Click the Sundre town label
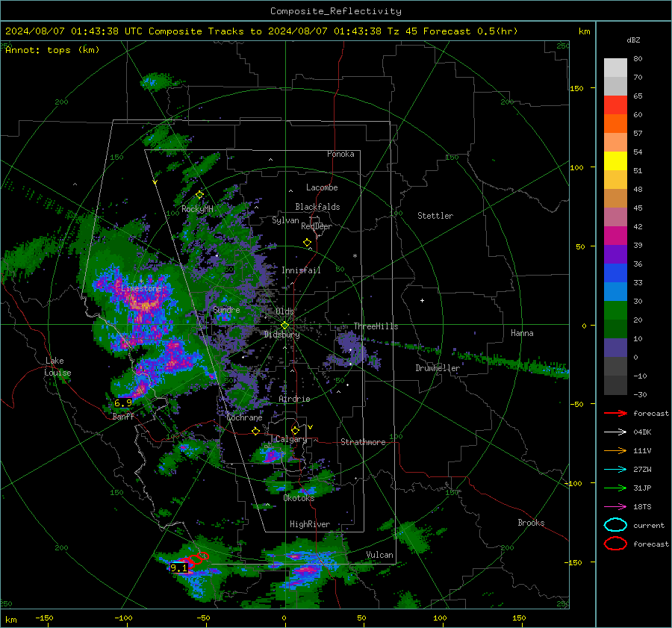The height and width of the screenshot is (628, 672). (x=226, y=310)
